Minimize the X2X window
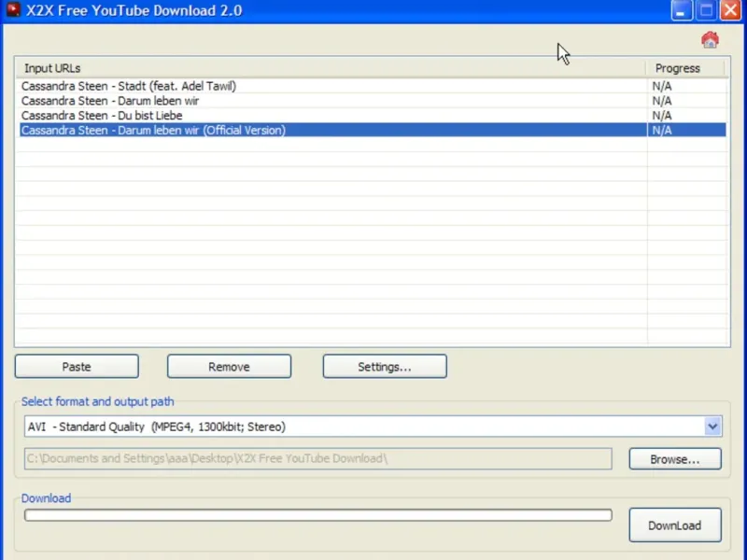This screenshot has width=747, height=560. (682, 10)
